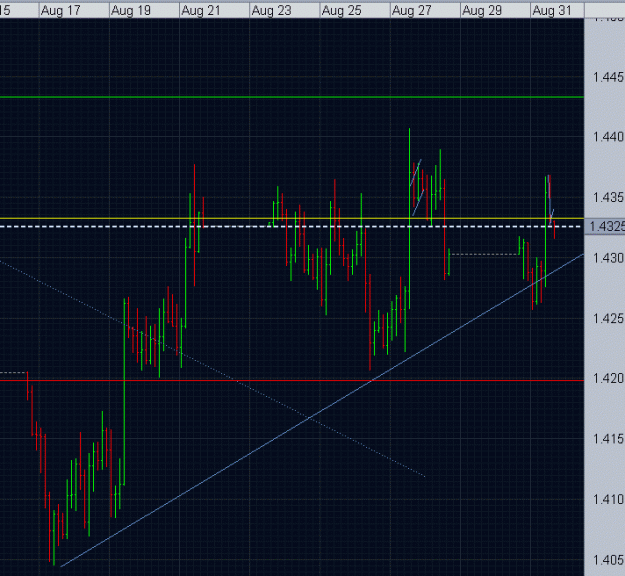This screenshot has height=576, width=625.
Task: Click the 1.405 price axis label
Action: coord(608,560)
